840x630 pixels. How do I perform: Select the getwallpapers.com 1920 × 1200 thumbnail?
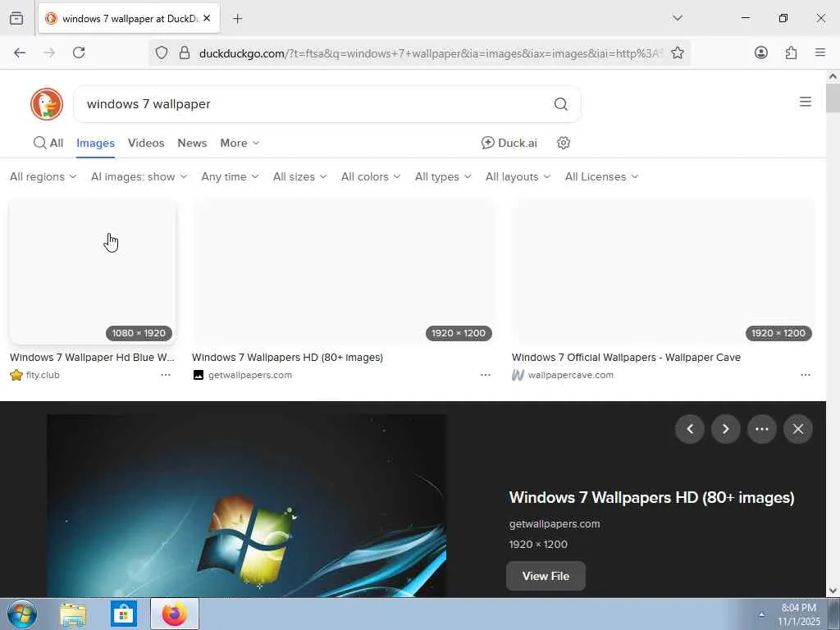[343, 272]
